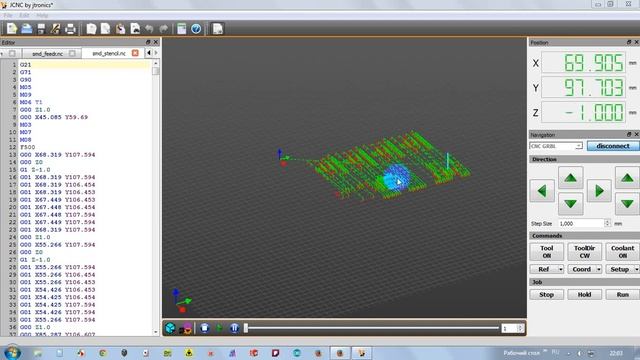Image resolution: width=640 pixels, height=360 pixels.
Task: Stop the running job
Action: point(547,295)
